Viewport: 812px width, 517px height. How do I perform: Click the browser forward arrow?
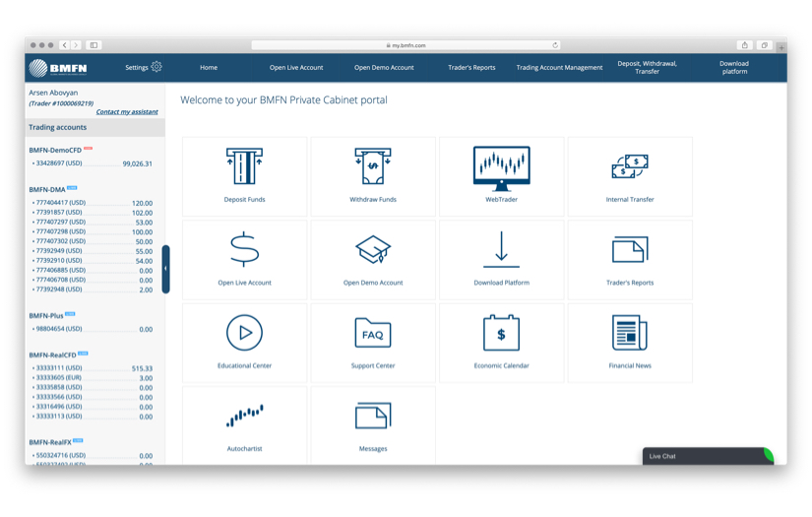pos(76,45)
